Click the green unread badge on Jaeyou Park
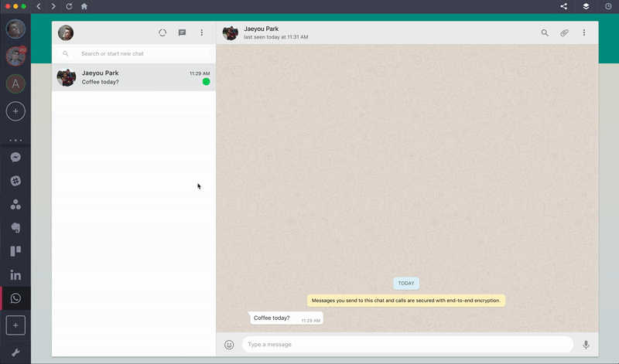This screenshot has height=364, width=619. pyautogui.click(x=206, y=82)
